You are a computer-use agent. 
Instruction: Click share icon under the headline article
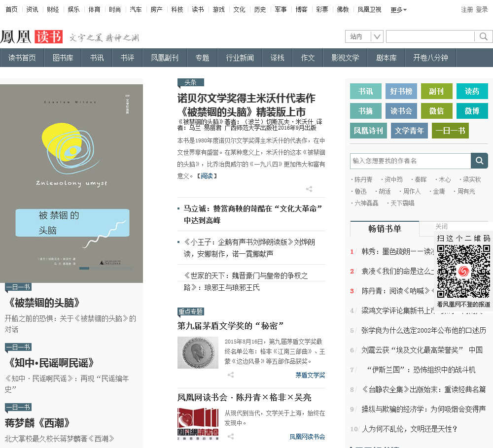[309, 189]
